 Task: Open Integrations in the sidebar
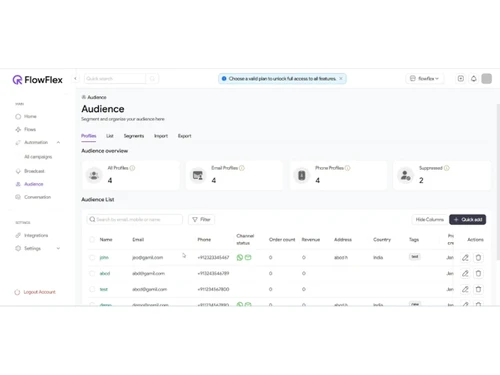point(32,235)
